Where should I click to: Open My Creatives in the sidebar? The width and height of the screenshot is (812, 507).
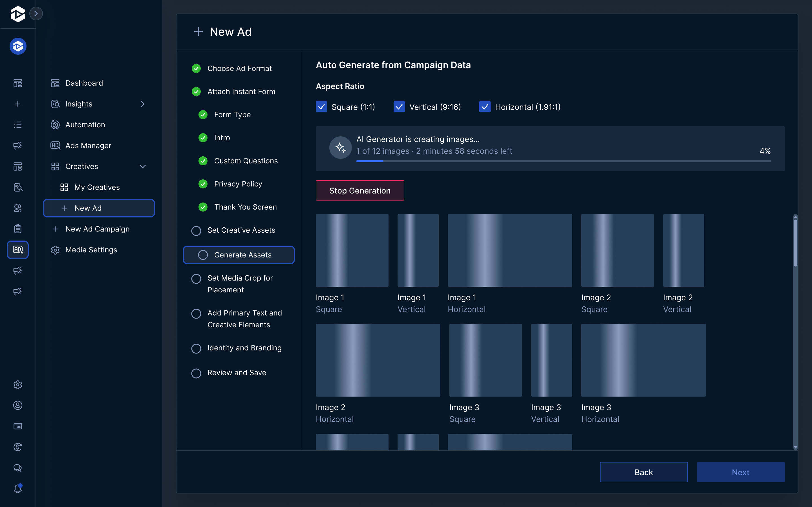97,187
